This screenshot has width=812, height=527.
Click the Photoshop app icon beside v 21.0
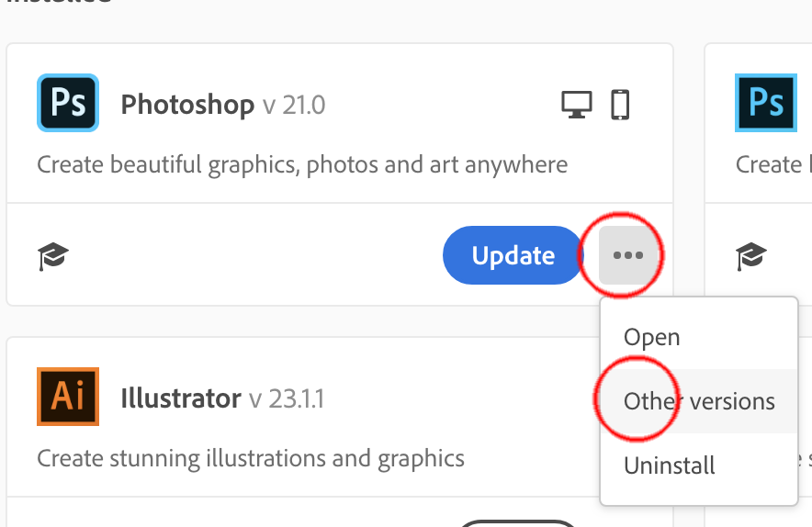pyautogui.click(x=67, y=104)
